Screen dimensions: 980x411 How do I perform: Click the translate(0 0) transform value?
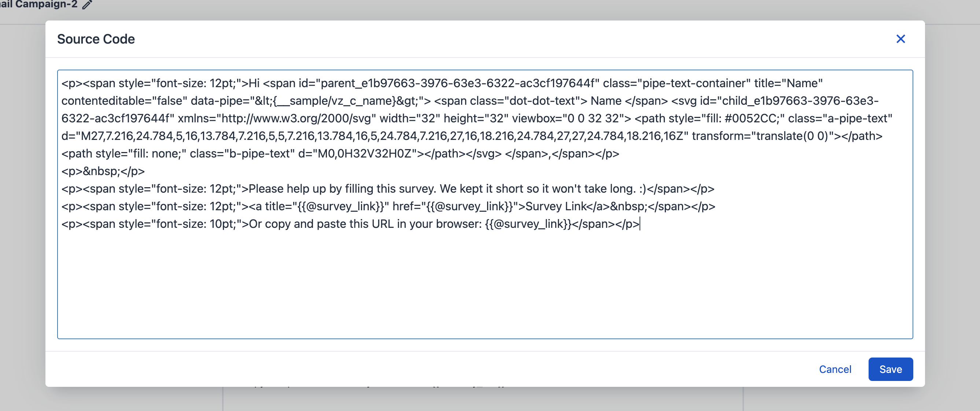click(792, 136)
